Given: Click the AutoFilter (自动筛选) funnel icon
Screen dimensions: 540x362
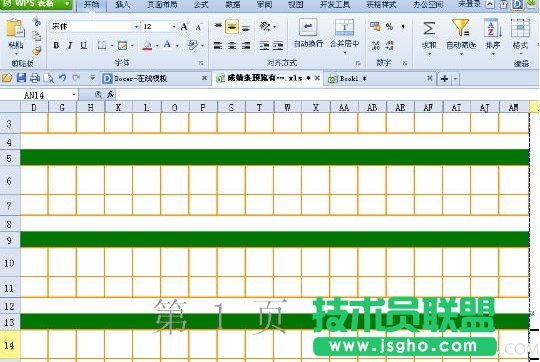Looking at the screenshot, I should pos(460,28).
